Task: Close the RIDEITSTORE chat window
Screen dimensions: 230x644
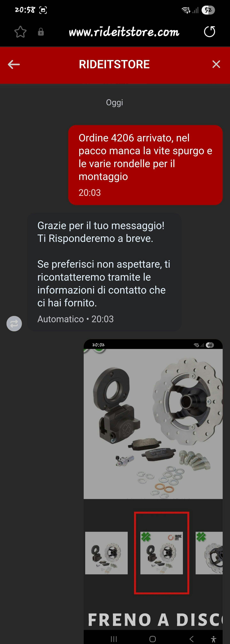Action: pyautogui.click(x=216, y=64)
